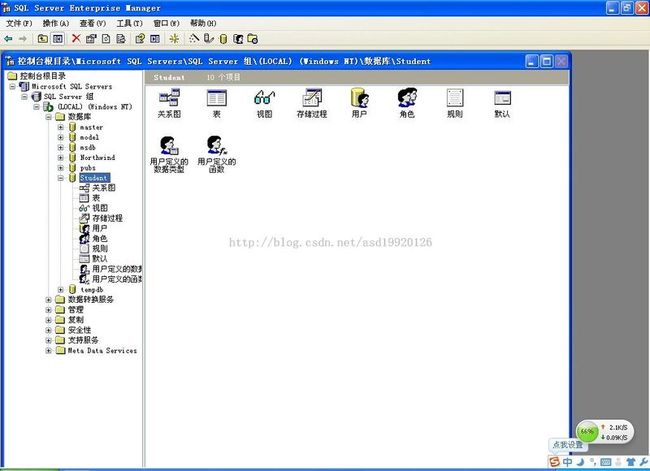Image resolution: width=650 pixels, height=471 pixels.
Task: Click the grey Forward arrow in the toolbar
Action: point(23,39)
